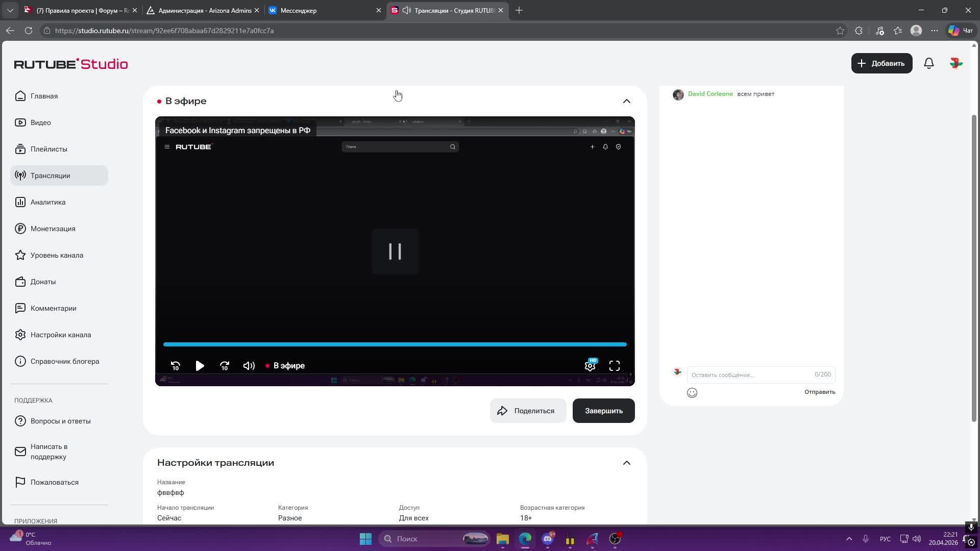
Task: Enter fullscreen mode in the player
Action: tap(615, 366)
